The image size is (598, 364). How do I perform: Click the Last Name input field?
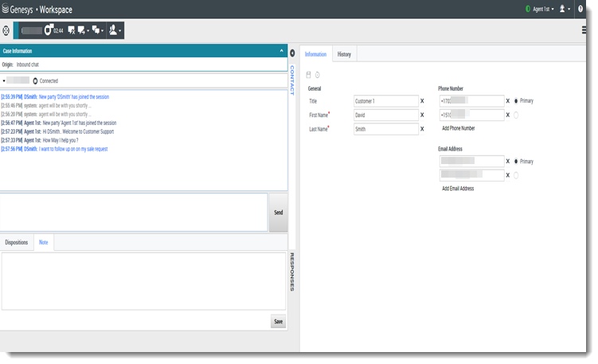pos(385,129)
